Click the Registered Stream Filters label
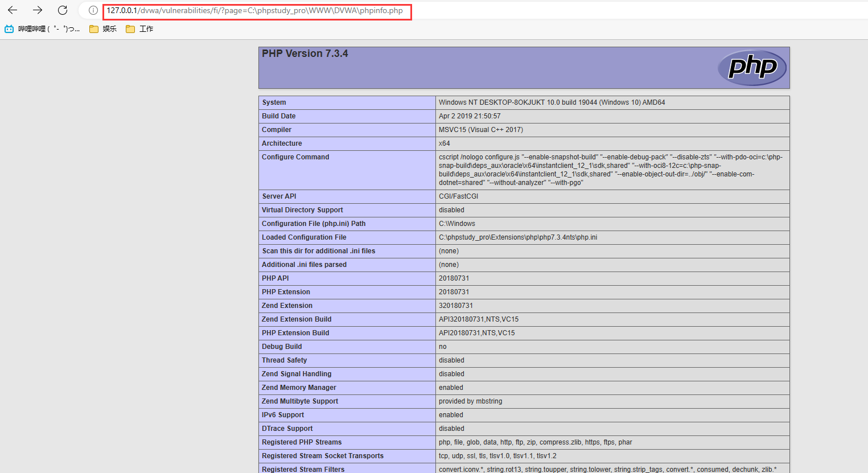Image resolution: width=868 pixels, height=473 pixels. click(303, 470)
